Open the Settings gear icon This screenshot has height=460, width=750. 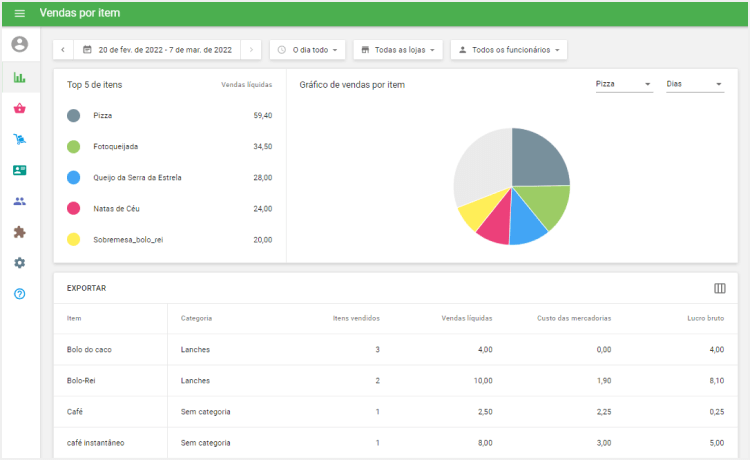tap(20, 263)
